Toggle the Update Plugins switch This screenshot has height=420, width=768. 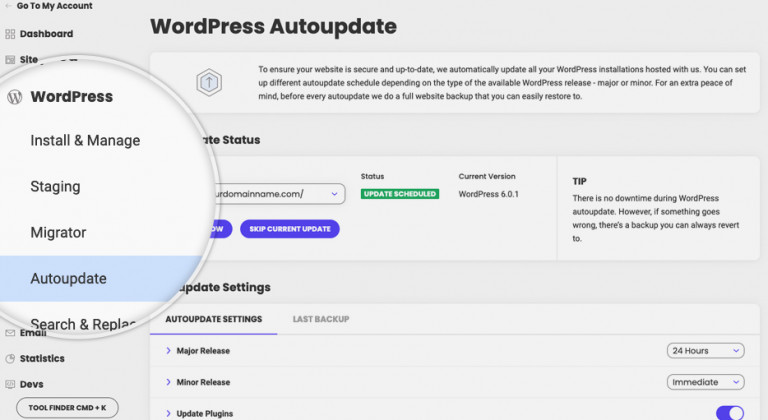730,413
